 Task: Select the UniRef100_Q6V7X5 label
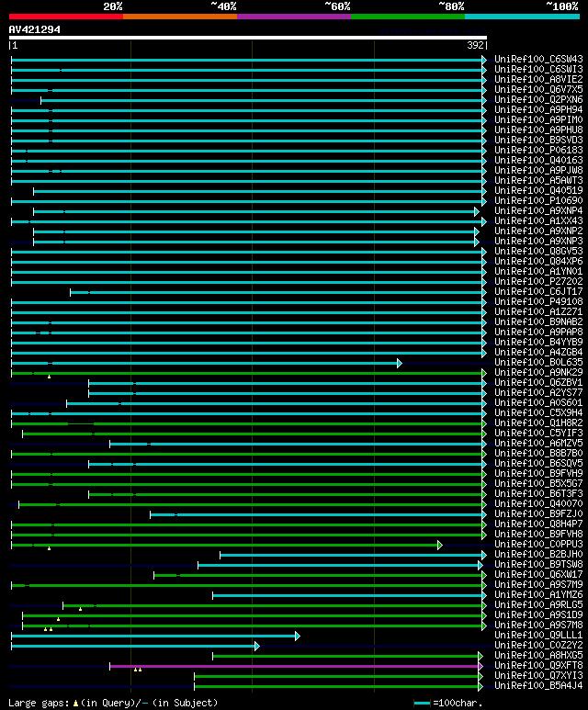[x=538, y=90]
